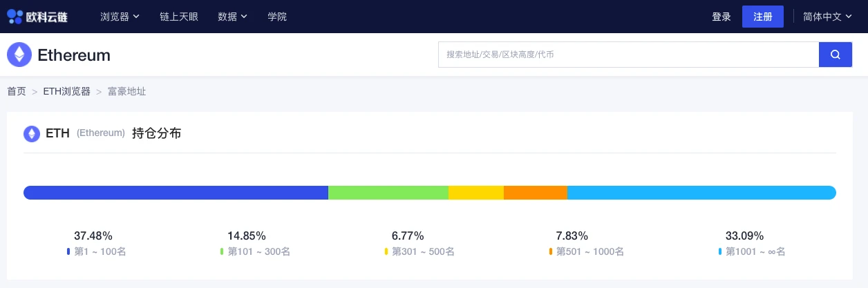Viewport: 868px width, 288px height.
Task: Click the 第1 ~ 100名 legend label
Action: coord(100,252)
